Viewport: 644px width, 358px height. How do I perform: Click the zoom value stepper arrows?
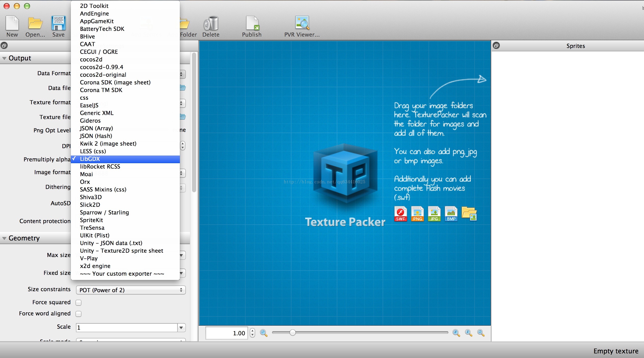252,333
